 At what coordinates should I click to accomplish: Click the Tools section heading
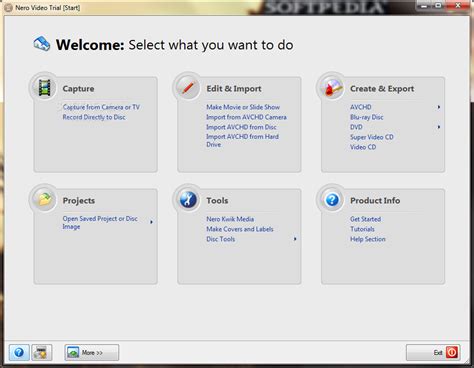(217, 200)
